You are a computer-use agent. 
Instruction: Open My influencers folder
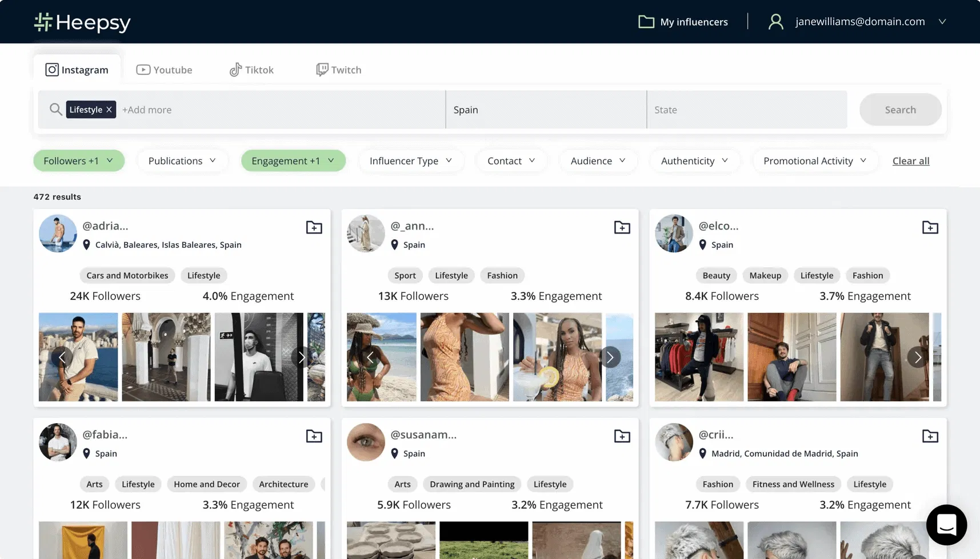(683, 22)
